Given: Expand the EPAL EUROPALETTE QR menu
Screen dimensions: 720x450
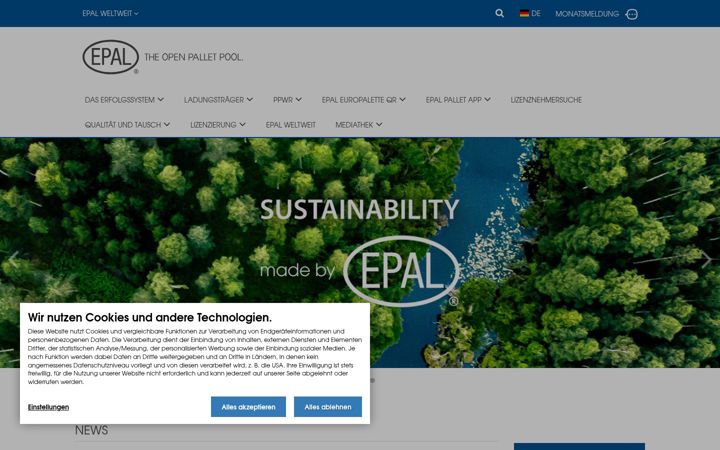Looking at the screenshot, I should [x=363, y=100].
